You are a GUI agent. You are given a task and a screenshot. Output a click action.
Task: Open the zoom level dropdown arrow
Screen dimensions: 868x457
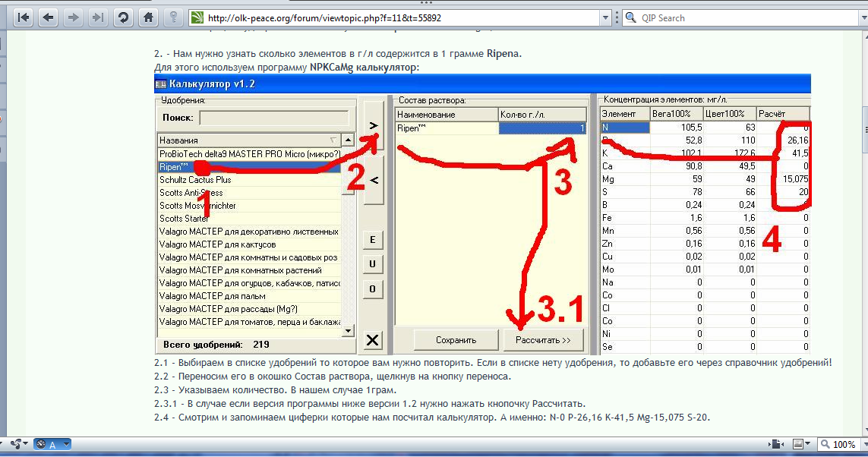pyautogui.click(x=863, y=444)
